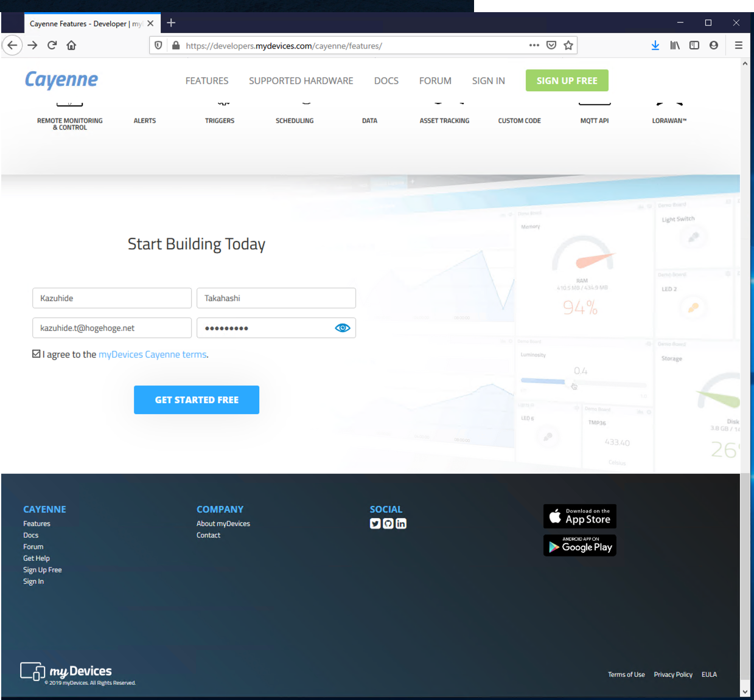Click the forward navigation arrow
Screen dimensions: 754x700
coord(33,45)
